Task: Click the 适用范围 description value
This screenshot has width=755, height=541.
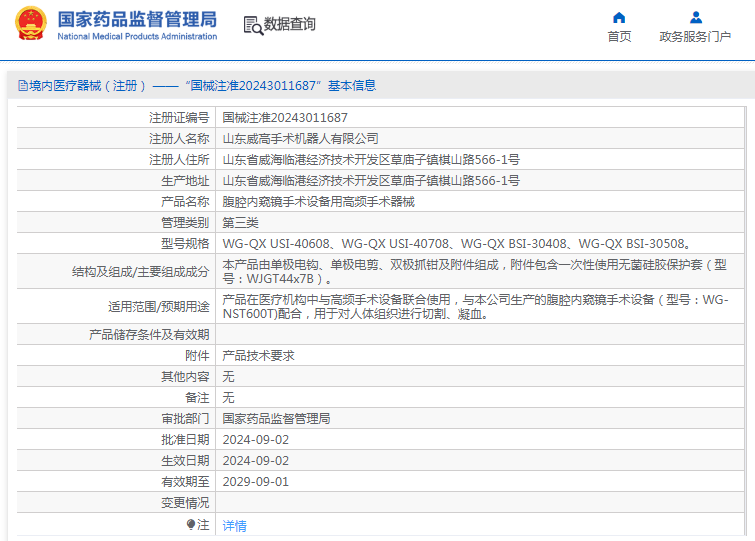Action: (475, 307)
